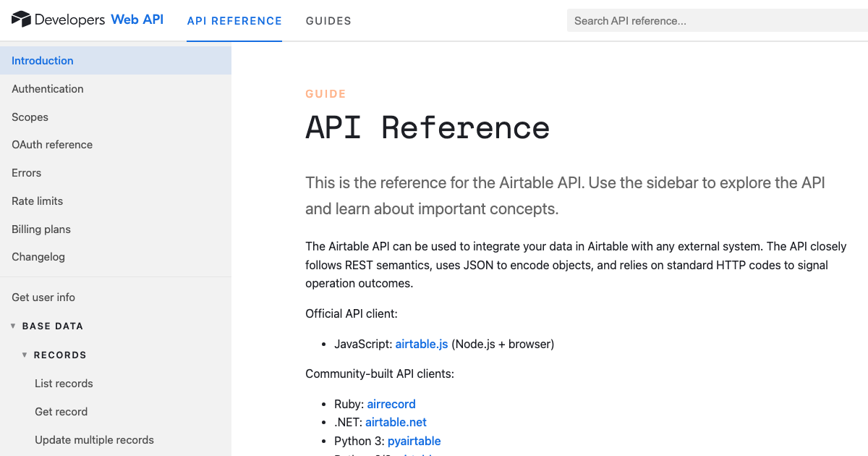Collapse the RECORDS section
868x456 pixels.
point(24,355)
